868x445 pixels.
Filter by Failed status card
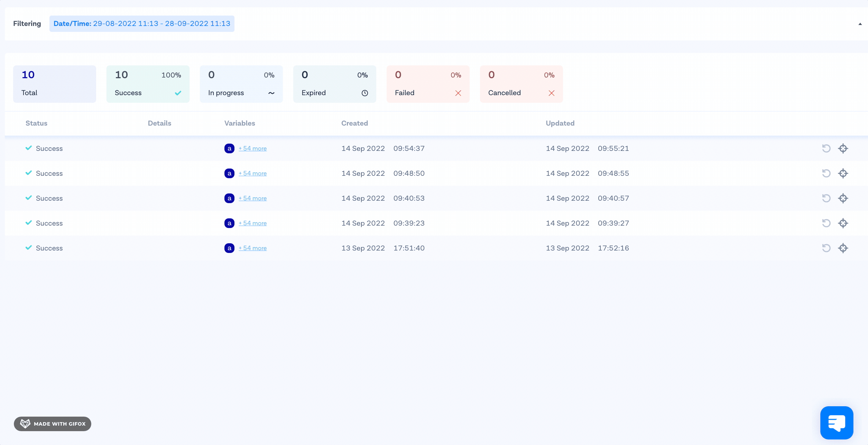428,84
